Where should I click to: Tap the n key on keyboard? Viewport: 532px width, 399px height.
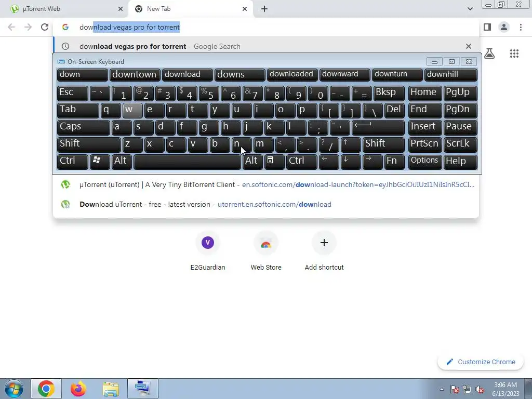(x=242, y=144)
